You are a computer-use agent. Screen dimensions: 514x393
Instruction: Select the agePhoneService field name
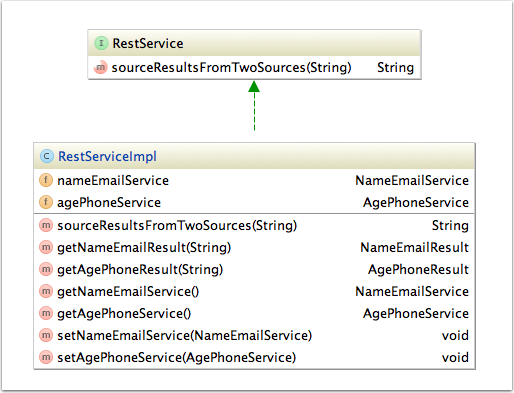(x=109, y=203)
